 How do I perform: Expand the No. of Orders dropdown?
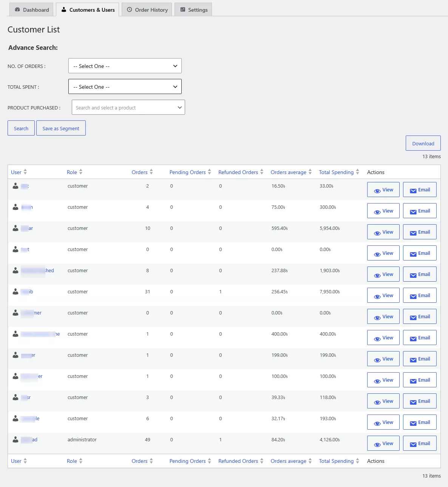(125, 66)
